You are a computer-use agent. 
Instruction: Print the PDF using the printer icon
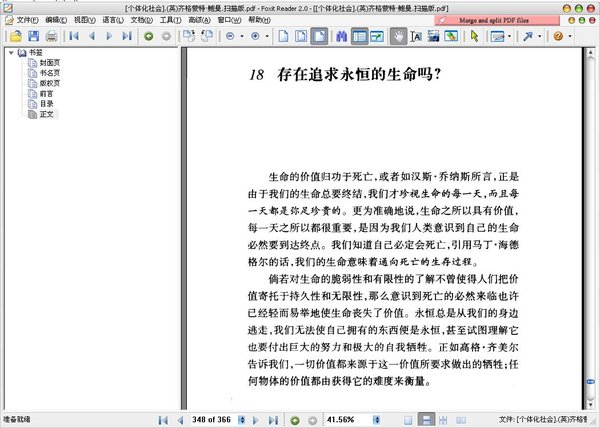click(51, 36)
